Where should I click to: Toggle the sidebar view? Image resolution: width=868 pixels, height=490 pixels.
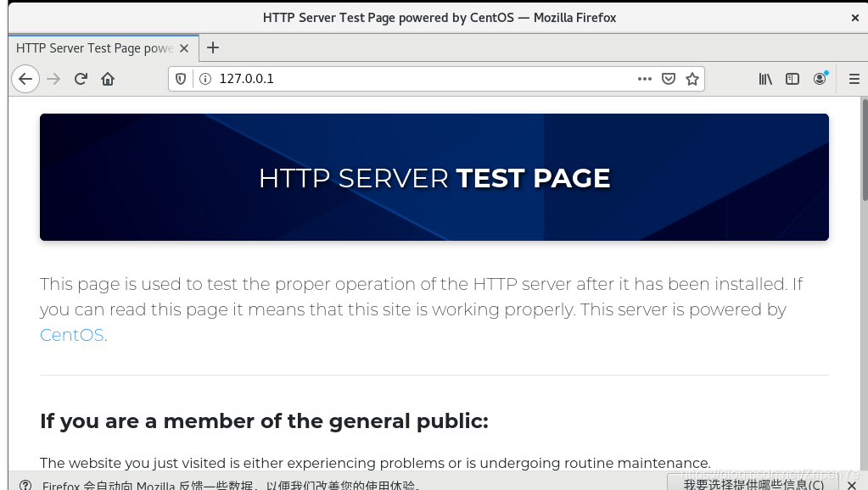(x=792, y=79)
